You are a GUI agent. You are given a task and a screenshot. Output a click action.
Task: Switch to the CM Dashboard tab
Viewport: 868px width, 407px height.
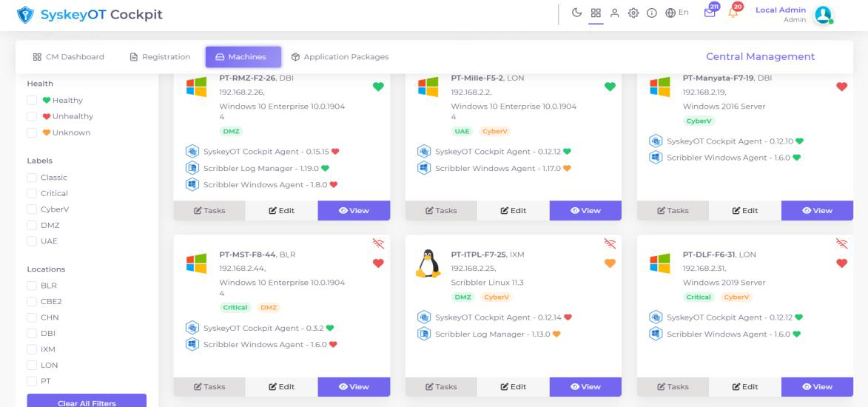click(68, 57)
